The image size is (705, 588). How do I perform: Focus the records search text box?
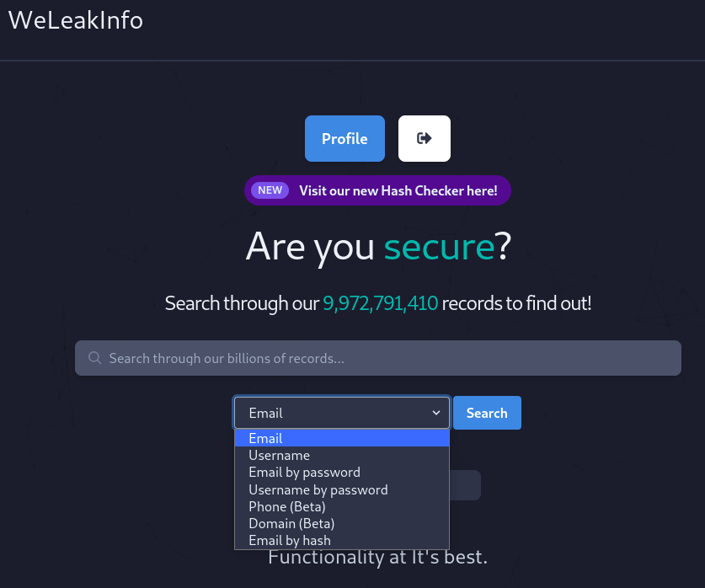[x=387, y=358]
